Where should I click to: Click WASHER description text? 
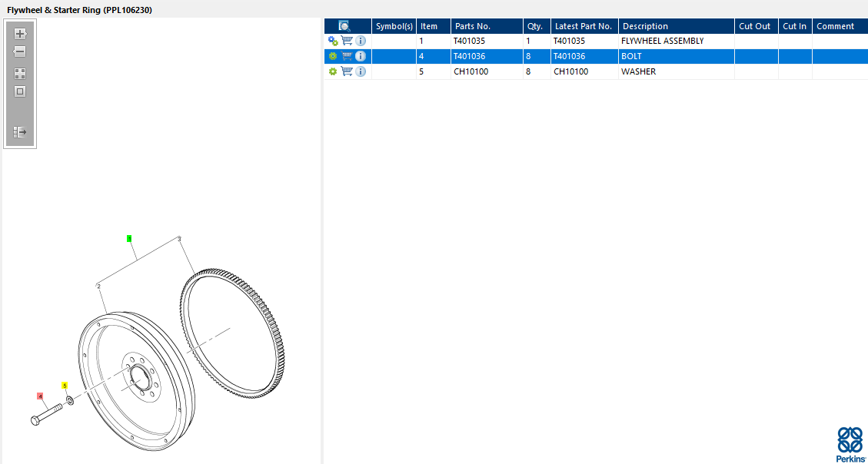tap(639, 72)
